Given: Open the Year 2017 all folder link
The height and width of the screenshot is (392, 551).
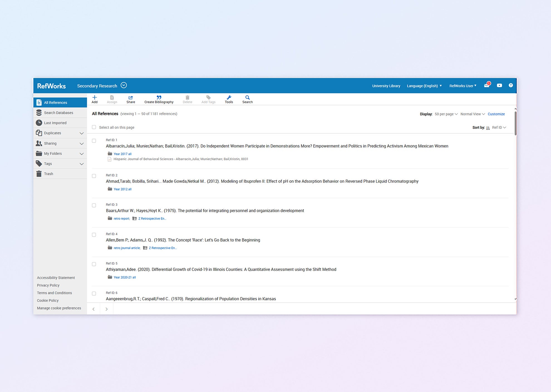Looking at the screenshot, I should (122, 154).
